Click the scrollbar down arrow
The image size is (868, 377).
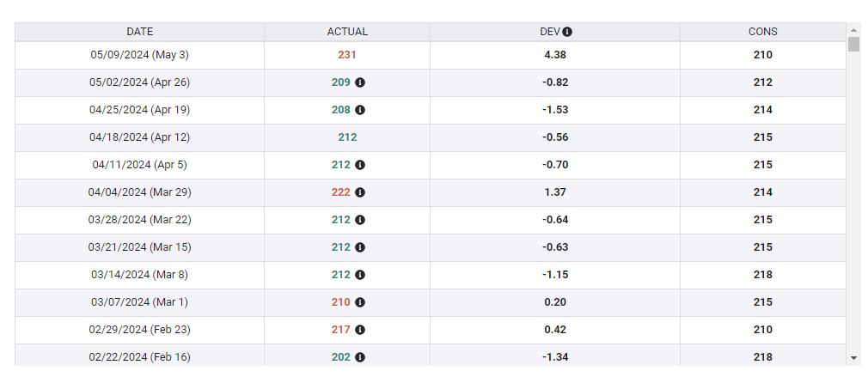tap(853, 357)
